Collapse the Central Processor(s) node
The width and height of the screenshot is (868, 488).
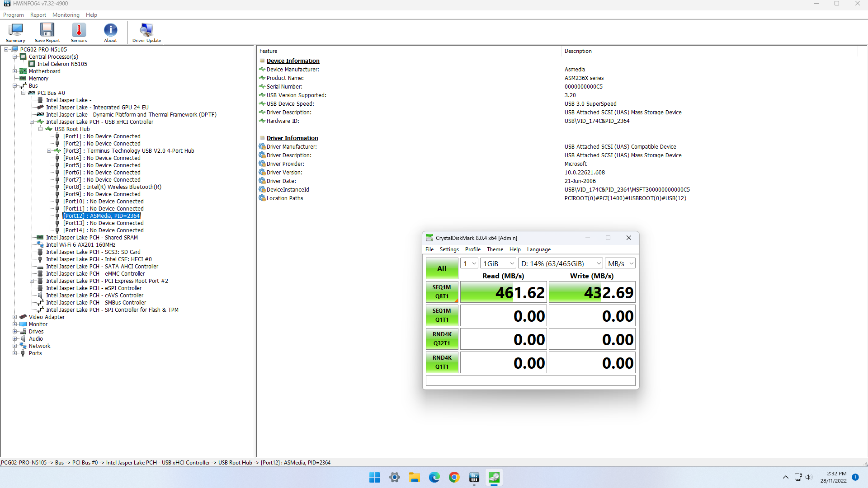coord(15,57)
